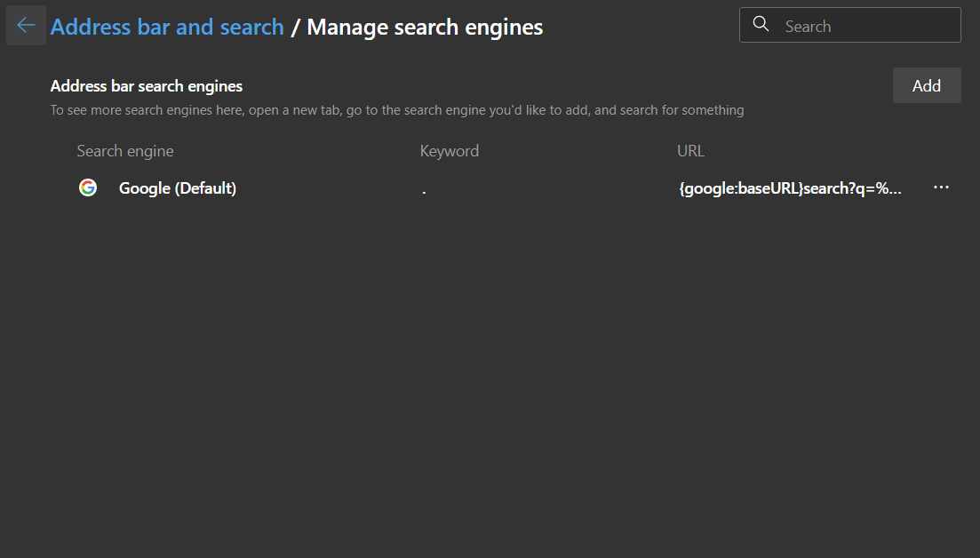This screenshot has width=980, height=558.
Task: Click the Google logo icon
Action: [x=87, y=187]
